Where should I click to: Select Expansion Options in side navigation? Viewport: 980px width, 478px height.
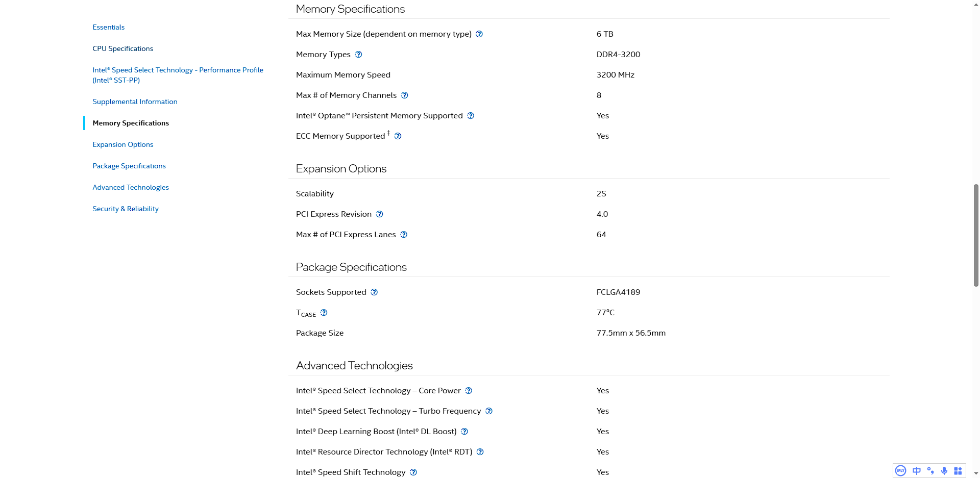point(123,144)
